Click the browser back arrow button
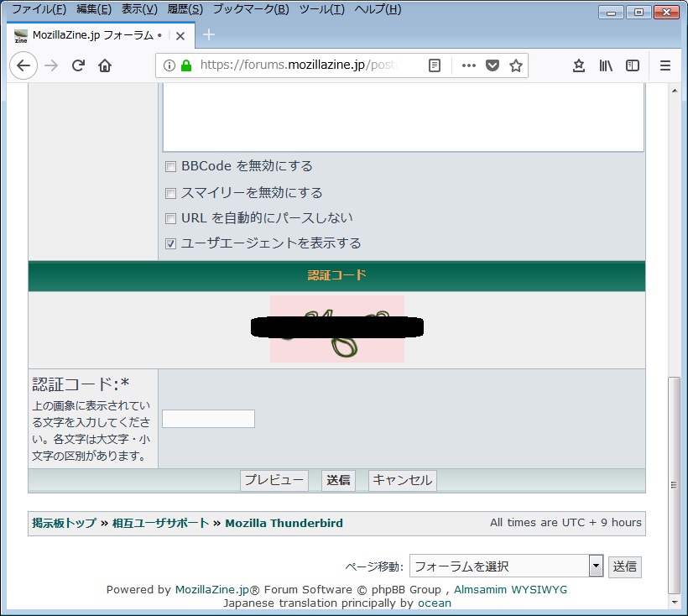The height and width of the screenshot is (616, 688). [x=23, y=65]
